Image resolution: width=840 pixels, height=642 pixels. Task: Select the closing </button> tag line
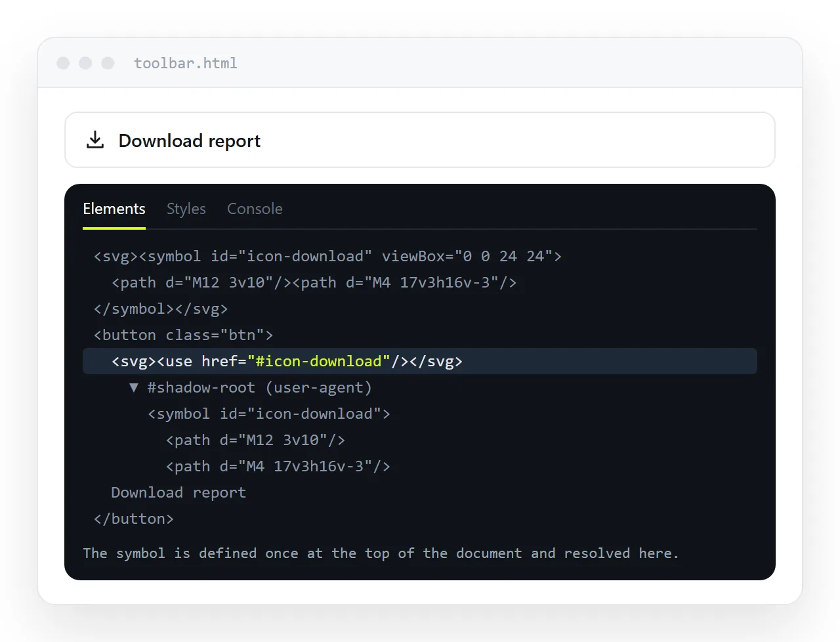pyautogui.click(x=134, y=519)
